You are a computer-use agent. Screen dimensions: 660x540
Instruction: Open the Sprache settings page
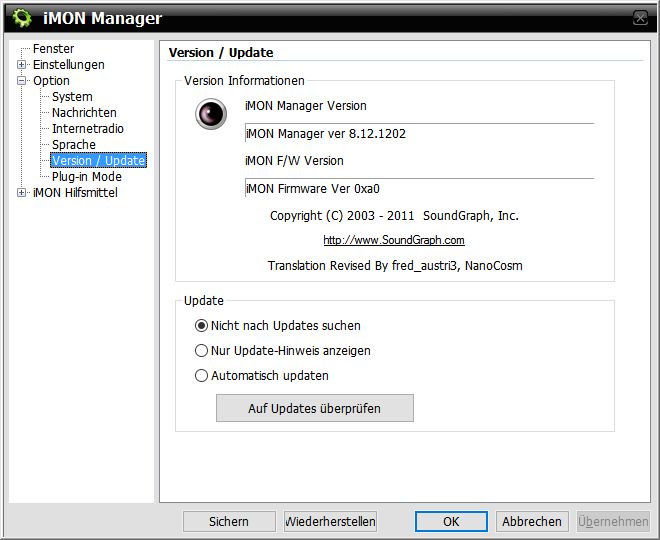click(x=74, y=145)
